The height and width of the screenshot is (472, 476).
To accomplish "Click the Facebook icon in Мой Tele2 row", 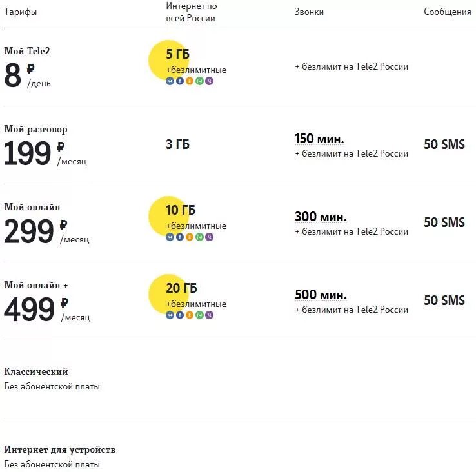I will [180, 81].
